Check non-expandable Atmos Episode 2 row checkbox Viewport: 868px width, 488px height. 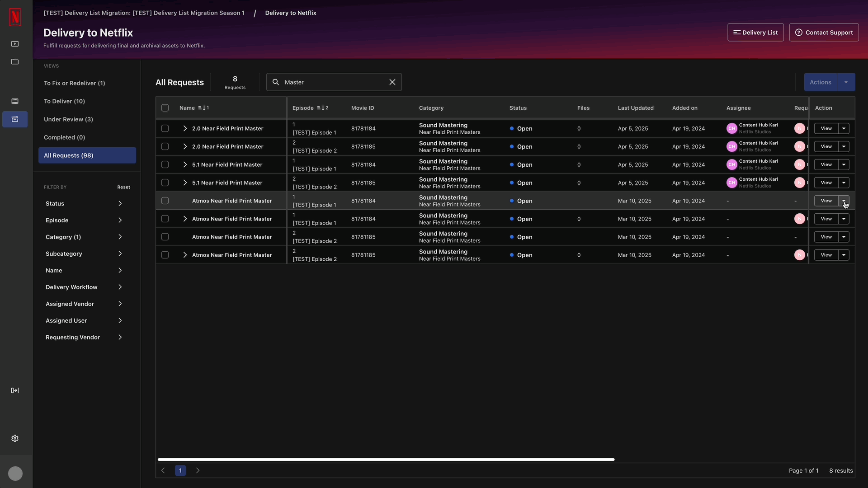coord(165,237)
